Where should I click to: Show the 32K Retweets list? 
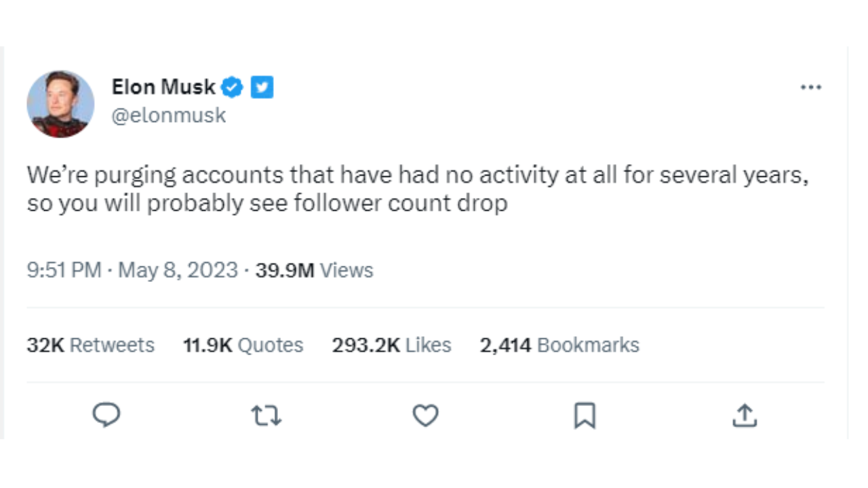(91, 345)
